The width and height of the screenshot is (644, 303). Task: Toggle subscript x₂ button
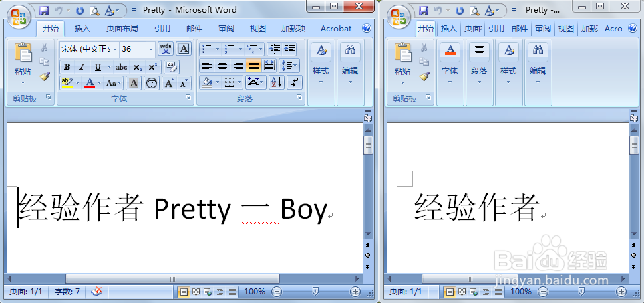138,67
